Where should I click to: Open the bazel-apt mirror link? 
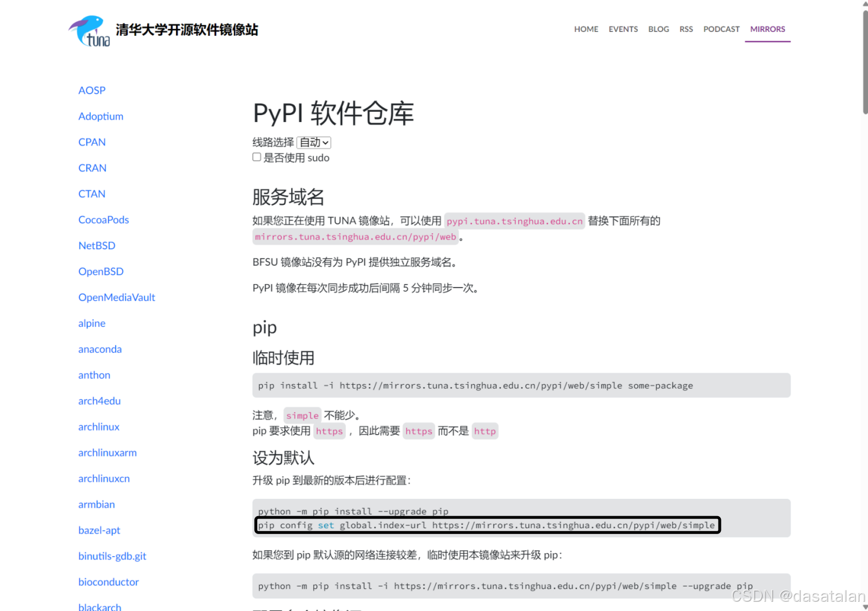point(100,531)
